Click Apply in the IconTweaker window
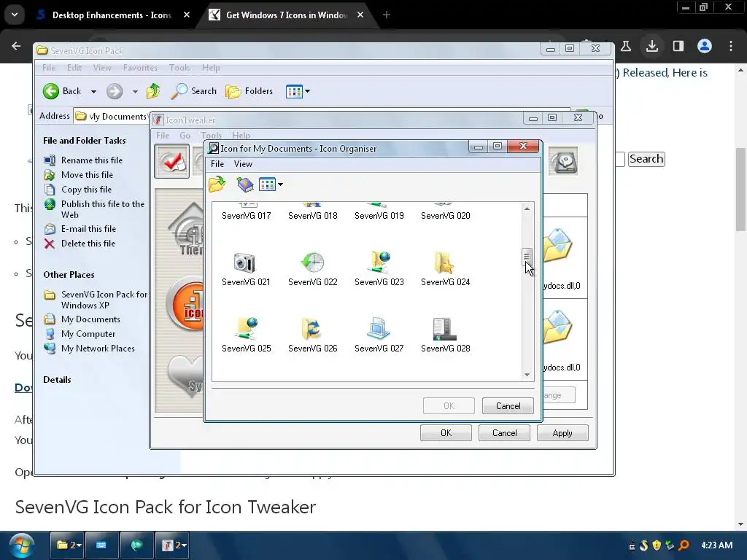This screenshot has width=747, height=560. (562, 433)
